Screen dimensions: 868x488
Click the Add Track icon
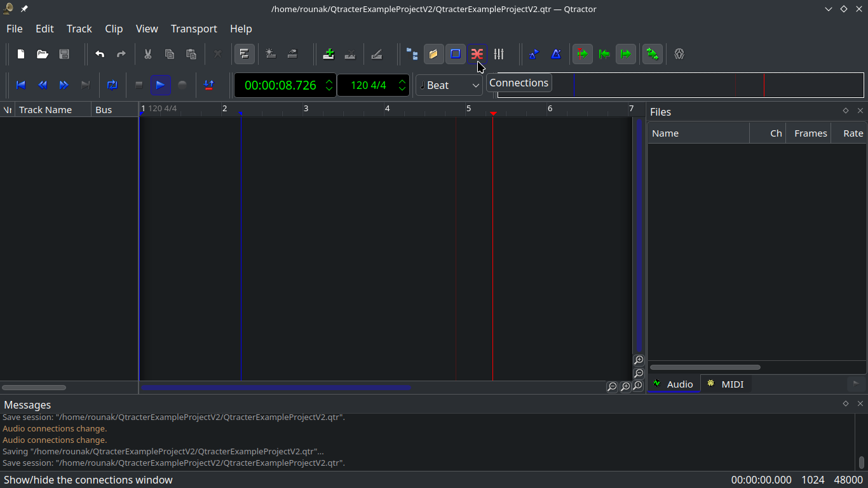tap(329, 54)
